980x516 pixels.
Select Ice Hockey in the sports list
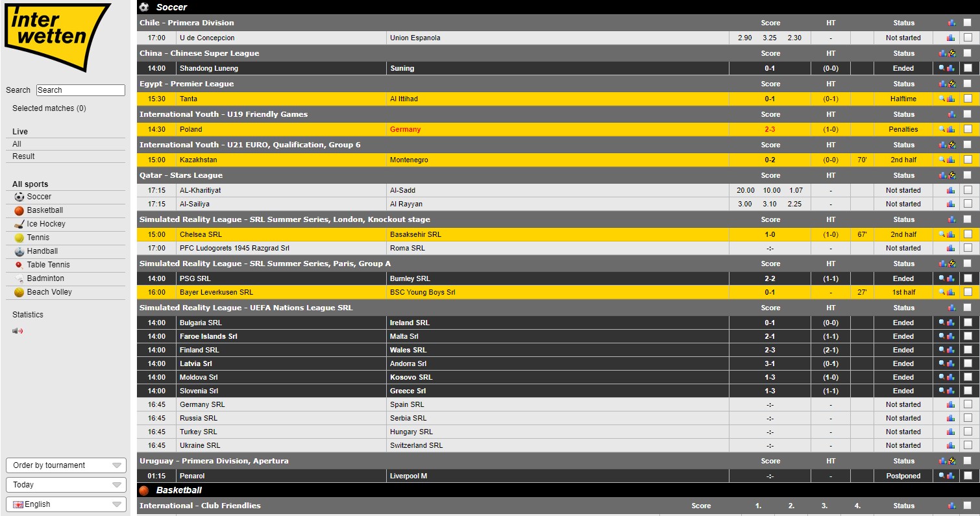46,224
